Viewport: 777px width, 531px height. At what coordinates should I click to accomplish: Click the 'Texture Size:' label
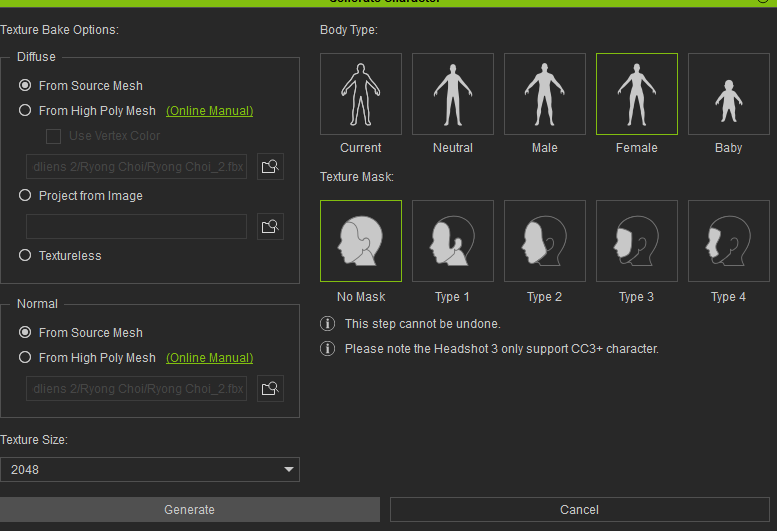coord(34,440)
